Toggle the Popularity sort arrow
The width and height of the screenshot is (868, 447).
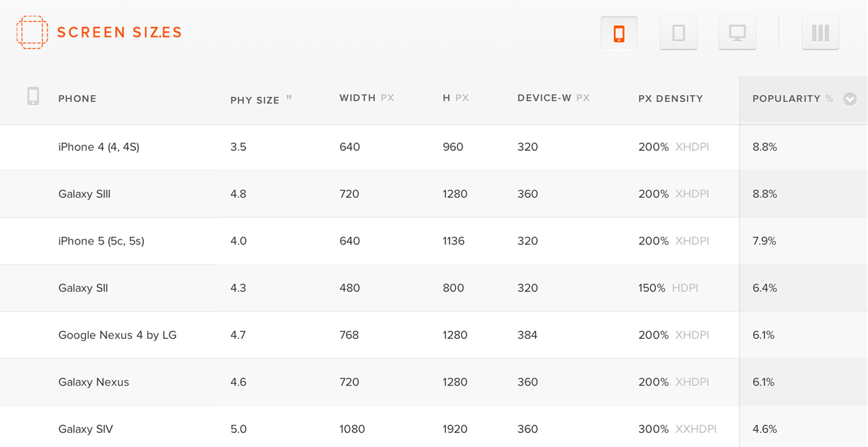coord(849,99)
